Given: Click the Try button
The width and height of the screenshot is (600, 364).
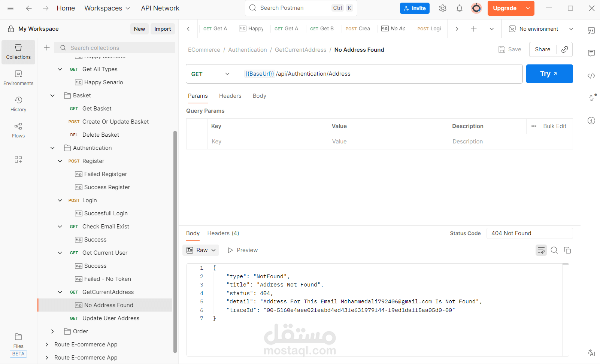Looking at the screenshot, I should [x=549, y=74].
